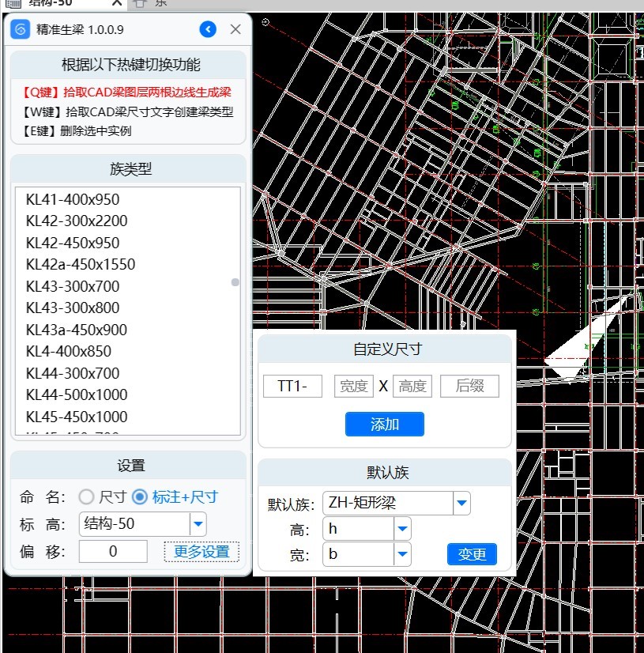Click the 精准生梁 app logo icon
The height and width of the screenshot is (653, 644).
tap(22, 30)
